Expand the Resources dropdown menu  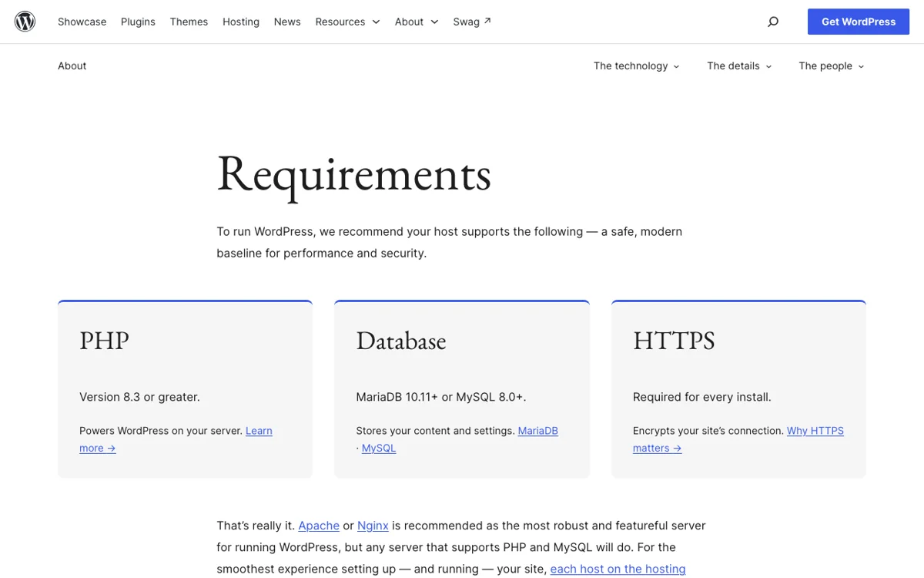[347, 22]
